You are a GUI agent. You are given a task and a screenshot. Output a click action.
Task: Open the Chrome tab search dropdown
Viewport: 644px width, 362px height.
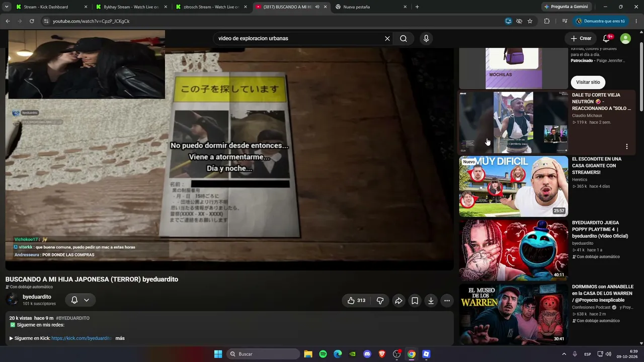click(x=7, y=7)
